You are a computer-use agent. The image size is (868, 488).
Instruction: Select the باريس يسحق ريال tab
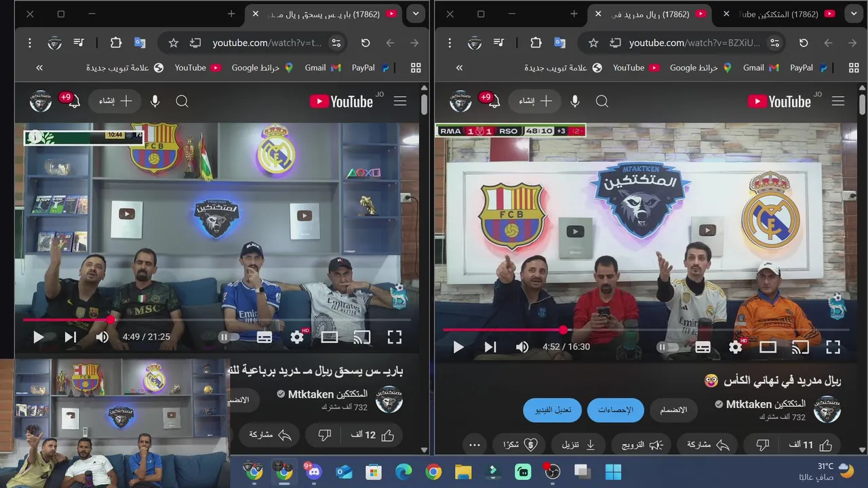coord(323,14)
